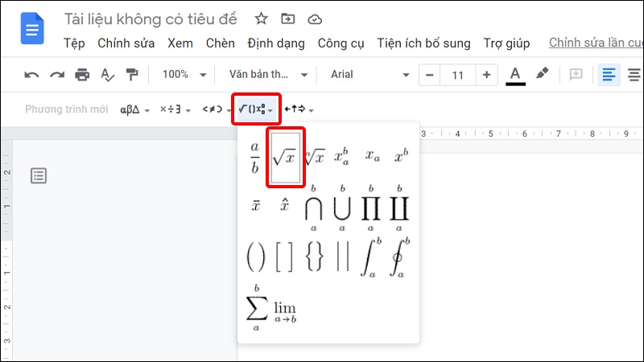Screen dimensions: 644x362
Task: Insert absolute value bars
Action: 343,257
